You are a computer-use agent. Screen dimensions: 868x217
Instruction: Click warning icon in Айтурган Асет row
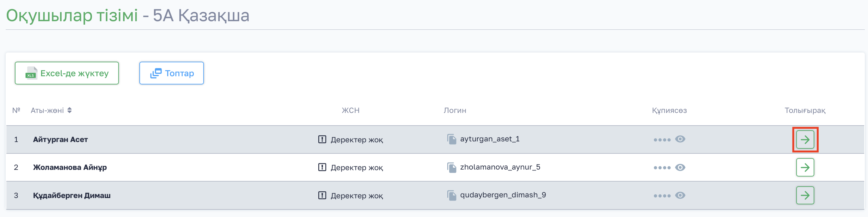click(x=322, y=139)
